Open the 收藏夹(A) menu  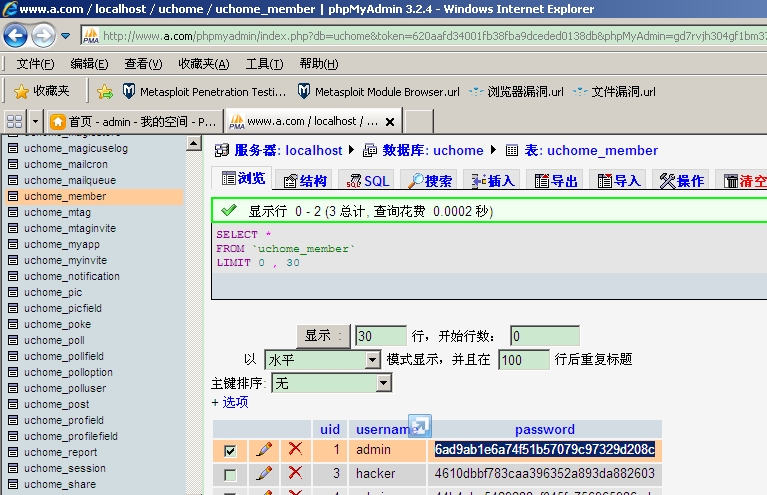pos(203,64)
